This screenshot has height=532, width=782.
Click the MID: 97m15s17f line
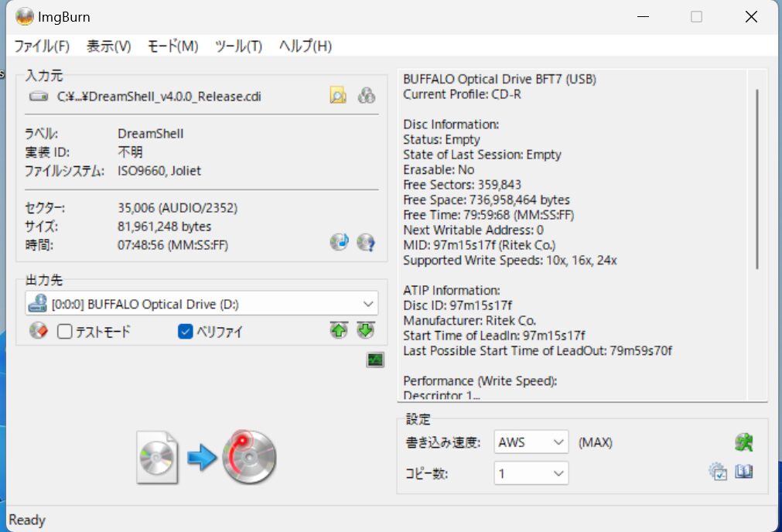(x=479, y=245)
